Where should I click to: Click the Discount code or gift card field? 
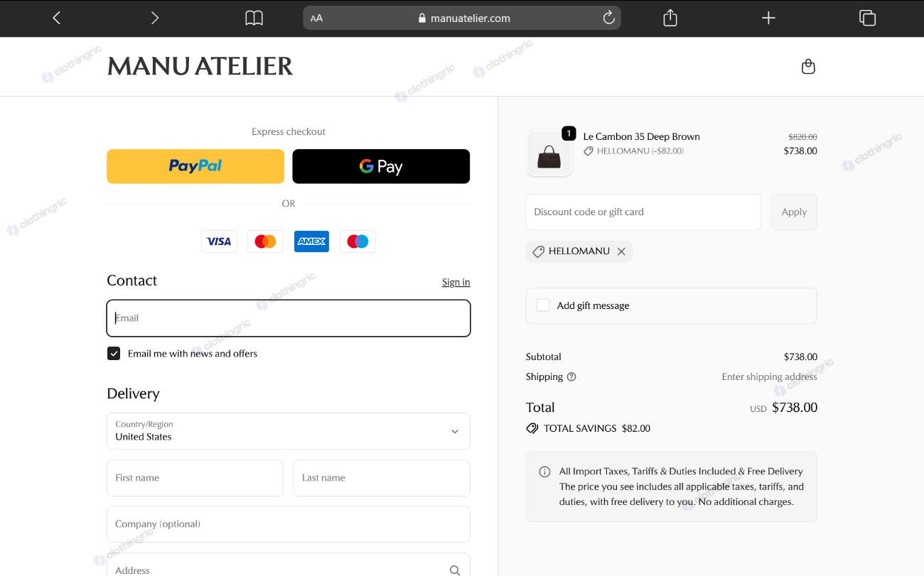point(643,212)
